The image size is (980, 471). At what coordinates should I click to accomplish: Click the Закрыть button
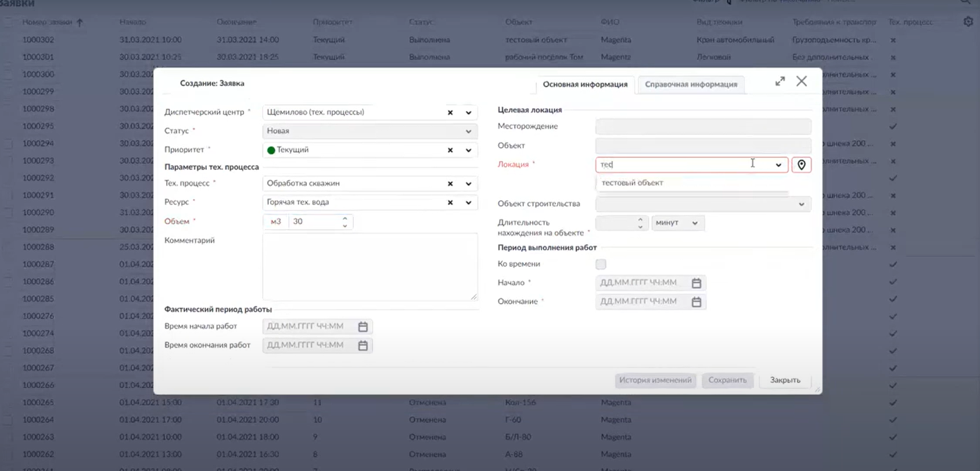point(785,380)
